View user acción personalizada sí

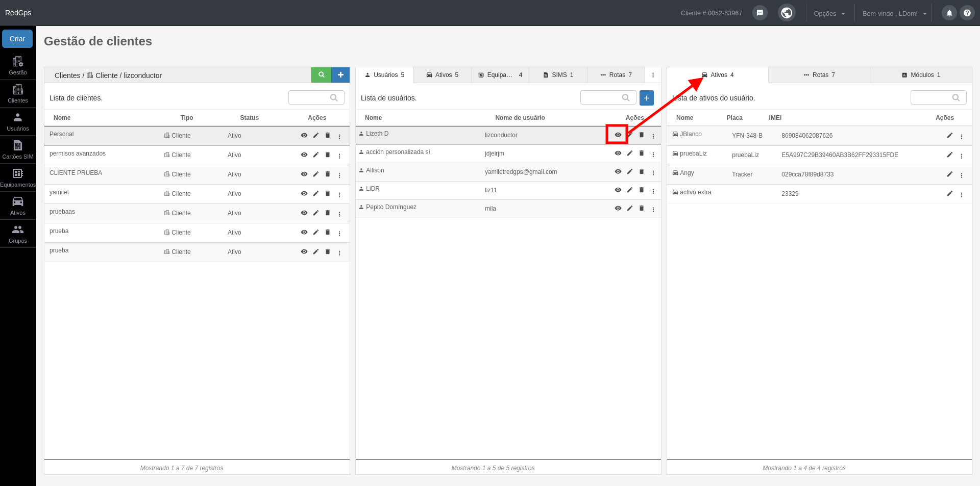pyautogui.click(x=618, y=153)
